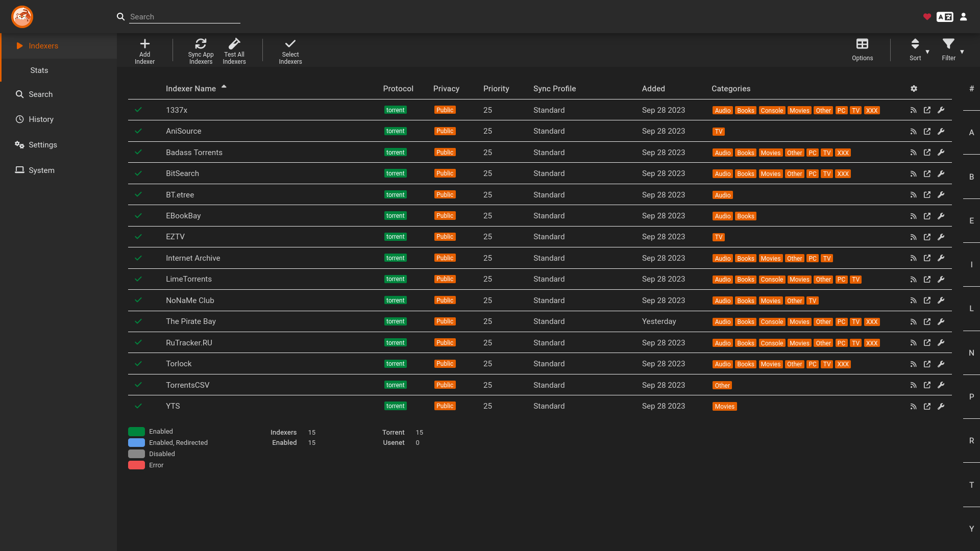Open NoNaMe Club external site link

927,300
